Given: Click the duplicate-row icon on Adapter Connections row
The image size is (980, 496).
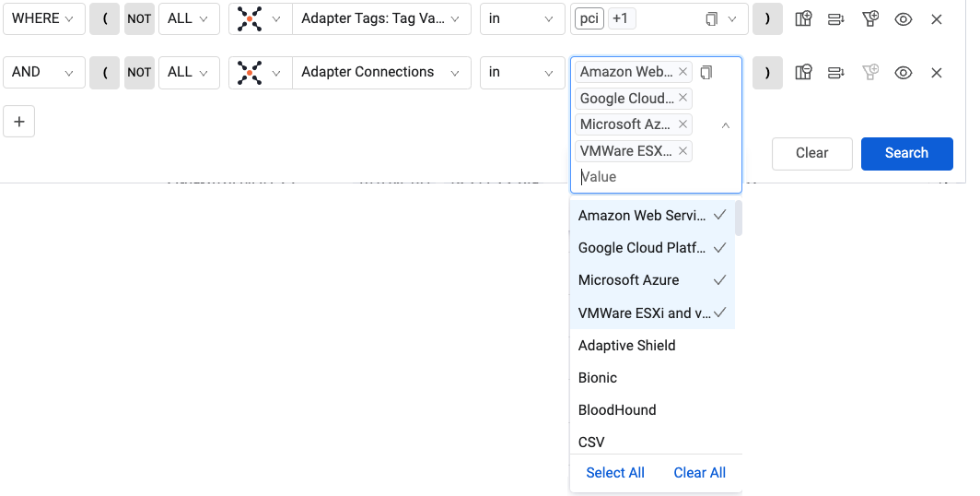Looking at the screenshot, I should (x=836, y=73).
